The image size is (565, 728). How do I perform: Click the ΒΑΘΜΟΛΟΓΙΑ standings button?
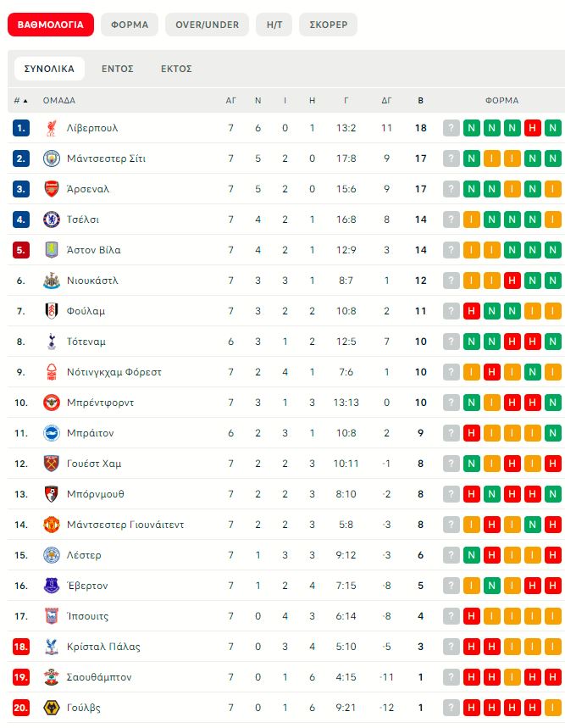[50, 25]
